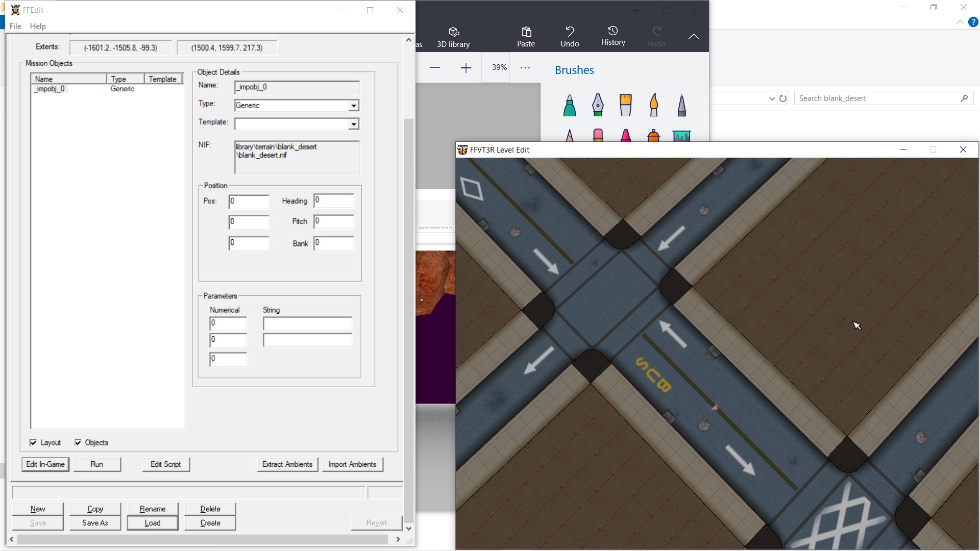The image size is (980, 551).
Task: Toggle the Objects checkbox
Action: click(x=78, y=442)
